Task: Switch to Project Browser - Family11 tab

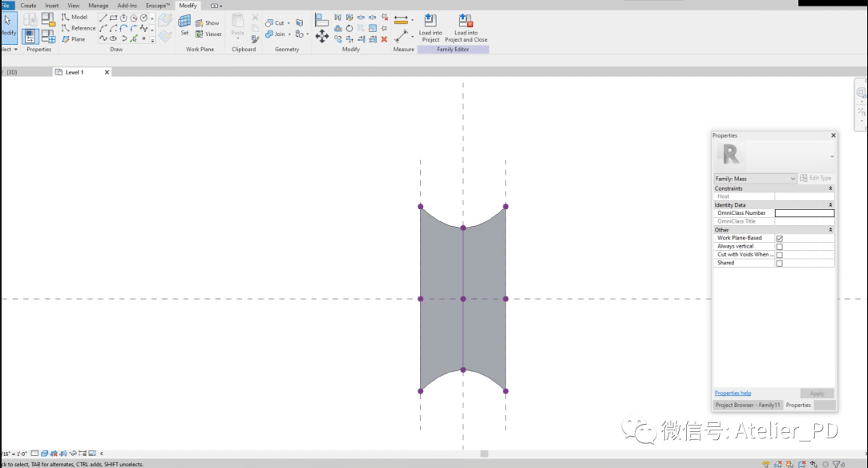Action: pyautogui.click(x=747, y=405)
